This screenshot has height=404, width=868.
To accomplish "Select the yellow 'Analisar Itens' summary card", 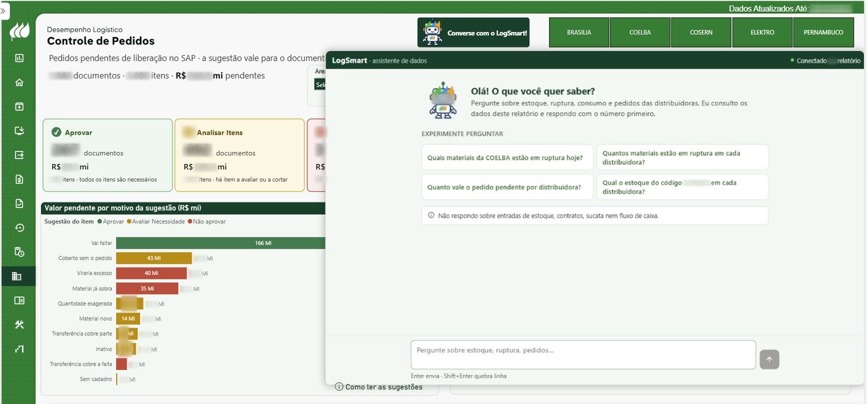I will (240, 155).
